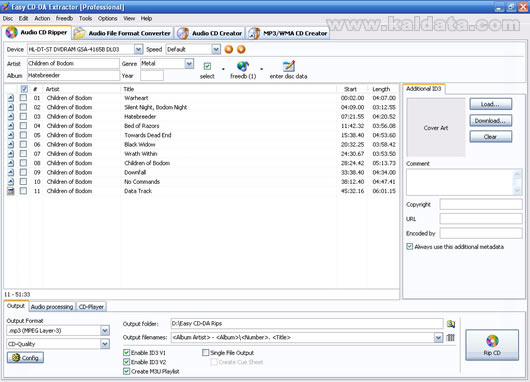Check the Warheart track checkbox
The image size is (530, 382).
[x=23, y=98]
